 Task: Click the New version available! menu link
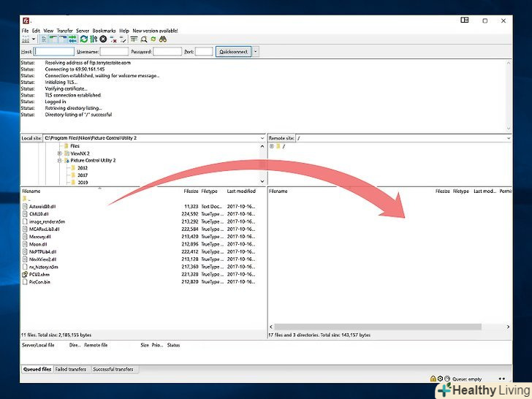(x=155, y=31)
